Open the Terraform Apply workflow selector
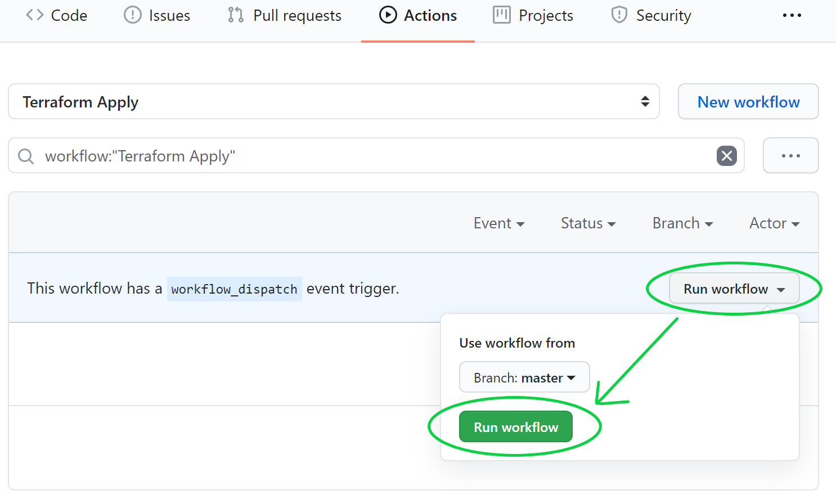 334,102
